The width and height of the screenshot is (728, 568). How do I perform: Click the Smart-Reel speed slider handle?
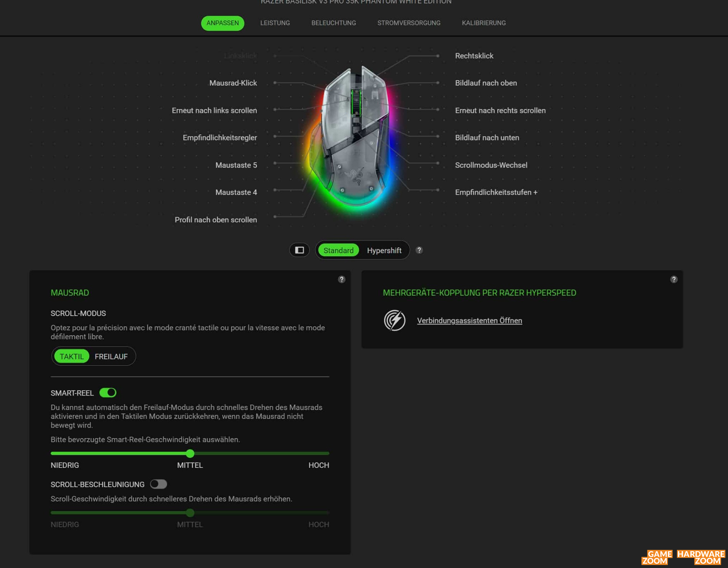(190, 453)
